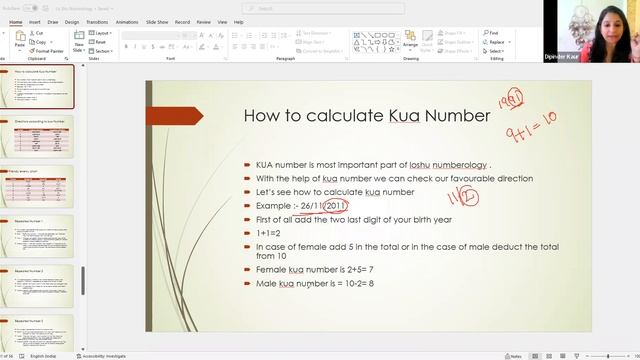Apply Italic formatting
This screenshot has width=640, height=360.
(135, 47)
